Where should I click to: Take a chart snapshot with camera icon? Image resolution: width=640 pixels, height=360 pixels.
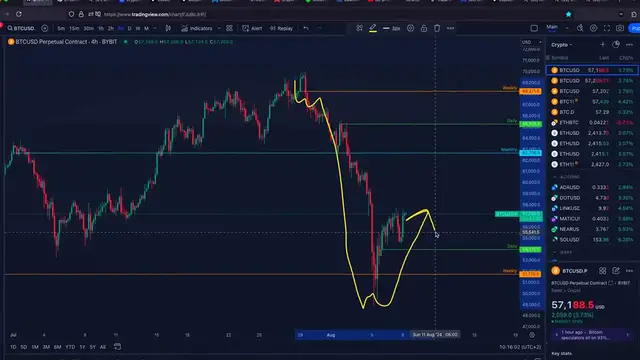point(620,28)
